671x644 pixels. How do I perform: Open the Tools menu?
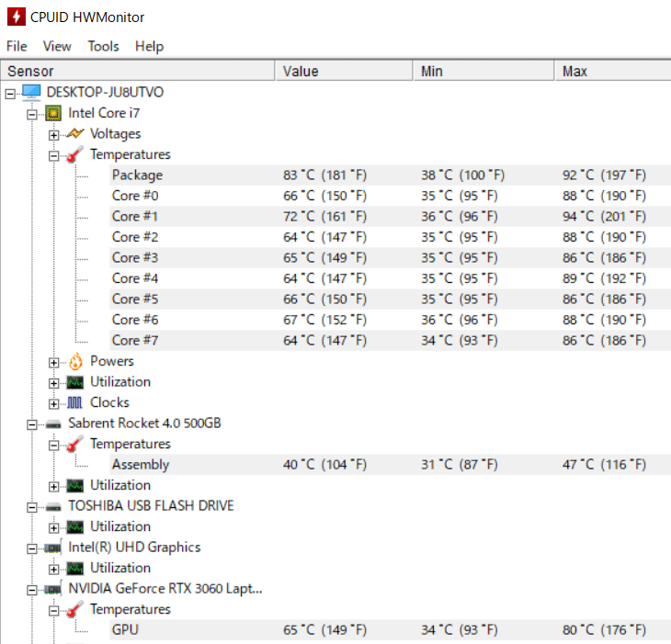[103, 46]
